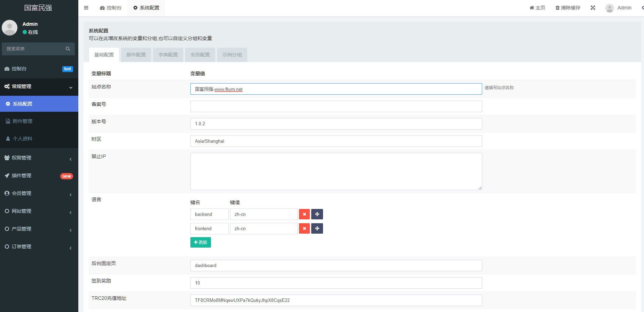The height and width of the screenshot is (312, 644).
Task: Click the green 追加 add button
Action: [x=201, y=242]
